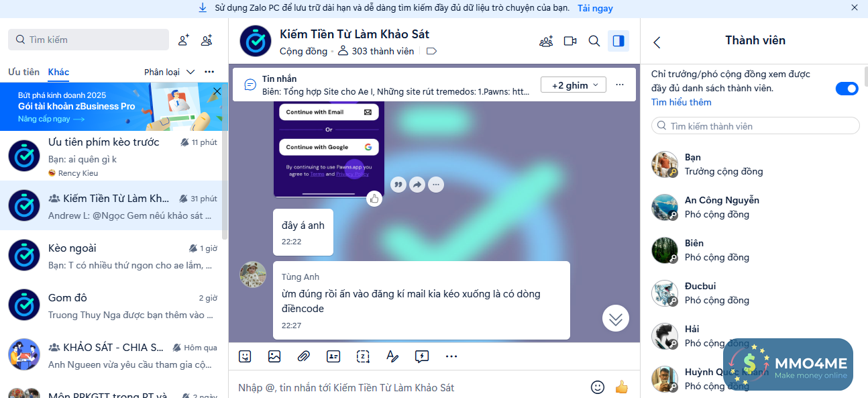The image size is (868, 398).
Task: Click the Tìm kiếm thành viên search field
Action: coord(755,126)
